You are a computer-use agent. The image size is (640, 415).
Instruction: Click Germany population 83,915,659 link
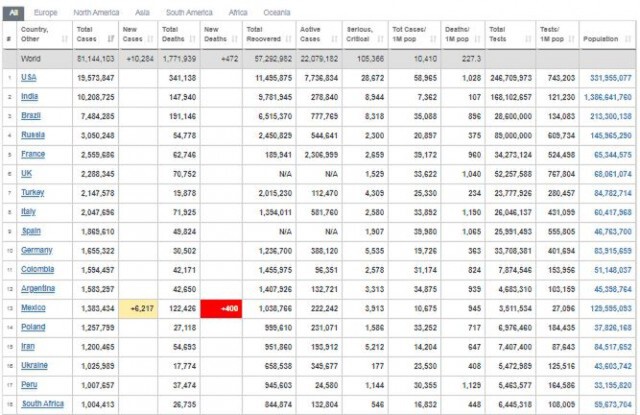pyautogui.click(x=613, y=251)
